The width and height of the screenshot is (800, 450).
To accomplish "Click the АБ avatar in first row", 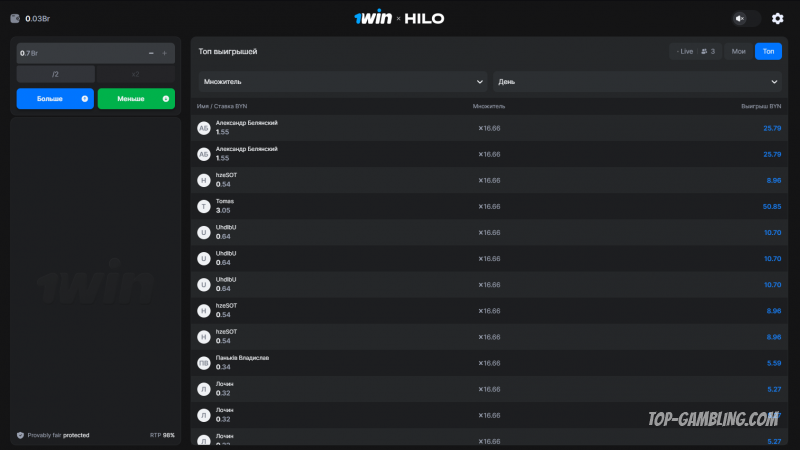I will click(204, 128).
